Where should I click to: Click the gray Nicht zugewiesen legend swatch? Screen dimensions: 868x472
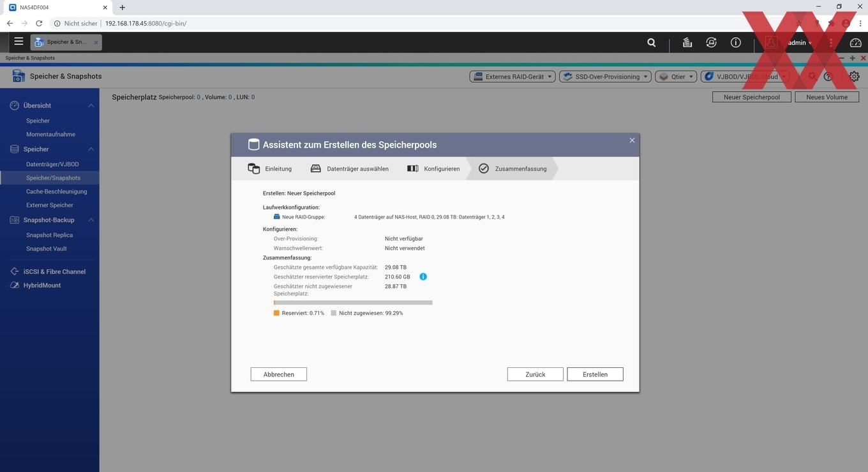334,313
